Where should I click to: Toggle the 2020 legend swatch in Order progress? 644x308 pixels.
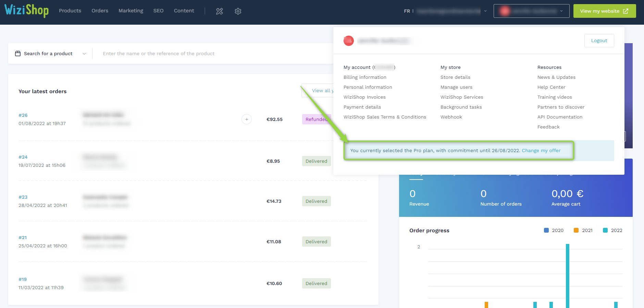[x=546, y=230]
